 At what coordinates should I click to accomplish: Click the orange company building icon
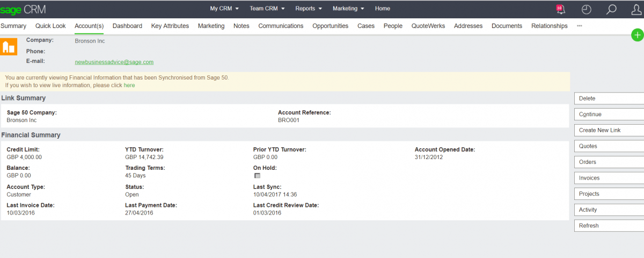[x=8, y=47]
